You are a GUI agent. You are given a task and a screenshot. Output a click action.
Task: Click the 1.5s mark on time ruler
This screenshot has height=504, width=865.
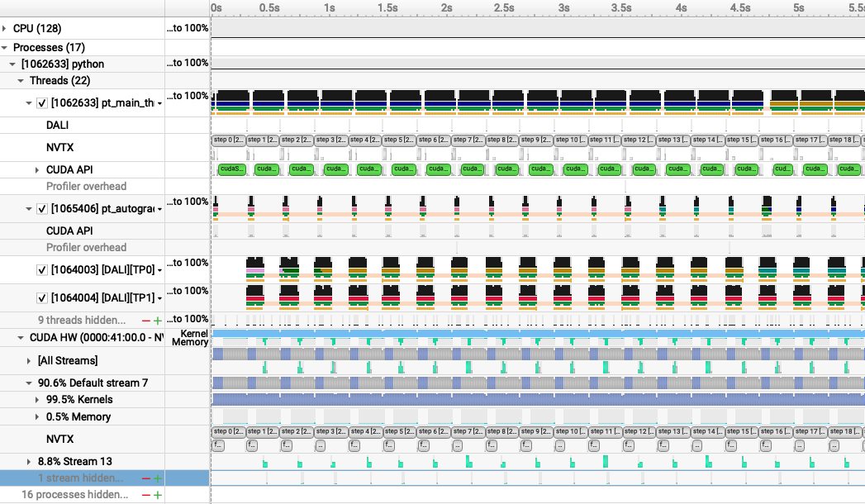pyautogui.click(x=387, y=7)
